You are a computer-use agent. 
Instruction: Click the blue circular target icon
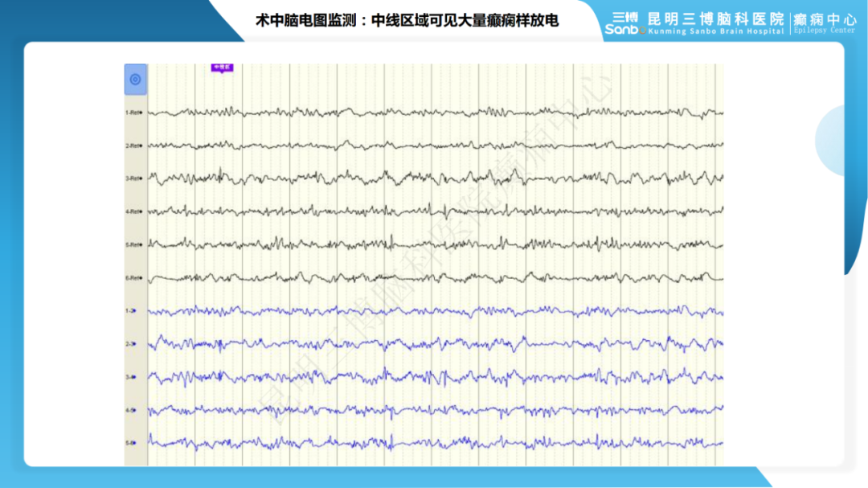click(135, 80)
